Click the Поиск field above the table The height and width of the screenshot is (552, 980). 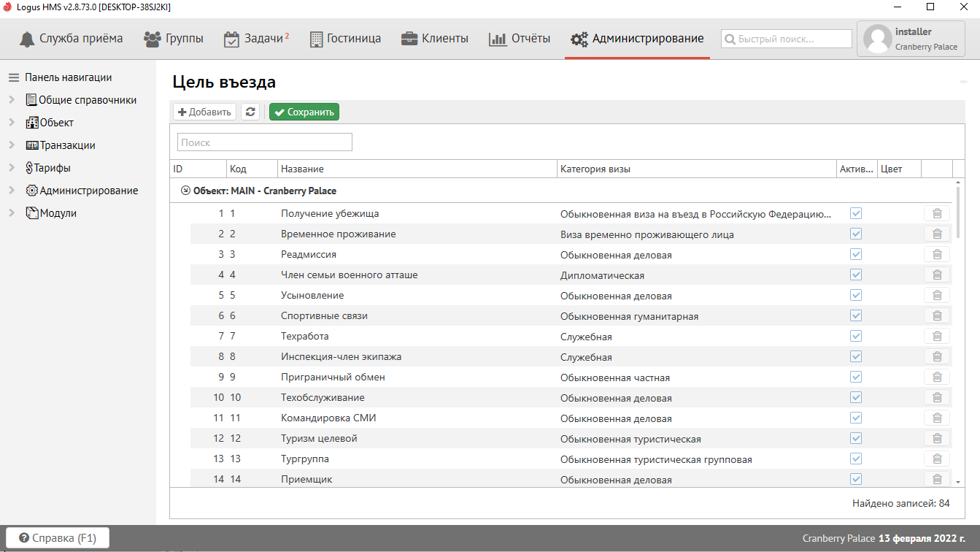click(x=265, y=142)
